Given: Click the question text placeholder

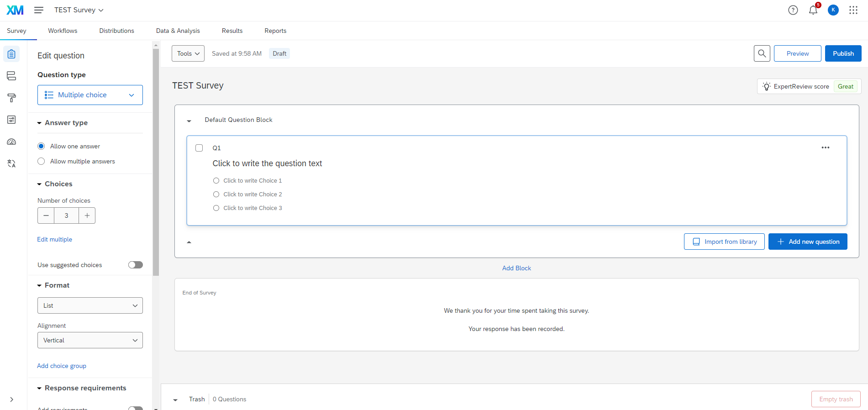Looking at the screenshot, I should [x=267, y=163].
